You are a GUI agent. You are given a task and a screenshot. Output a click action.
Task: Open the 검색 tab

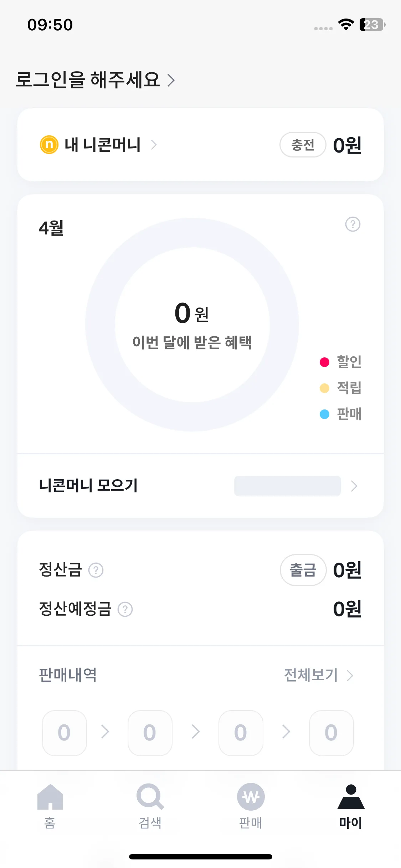coord(150,806)
